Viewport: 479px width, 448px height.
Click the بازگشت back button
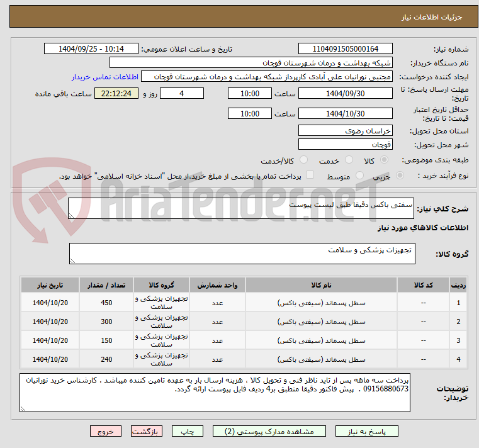pyautogui.click(x=147, y=431)
